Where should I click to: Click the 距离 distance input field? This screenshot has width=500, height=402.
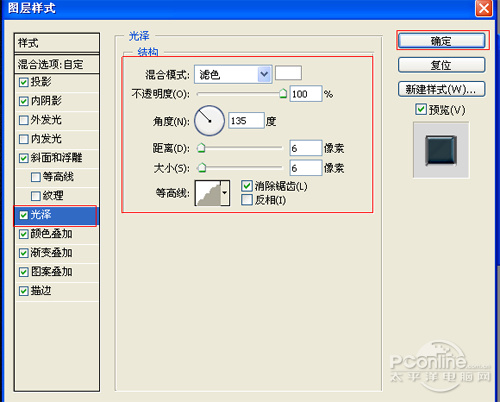305,148
